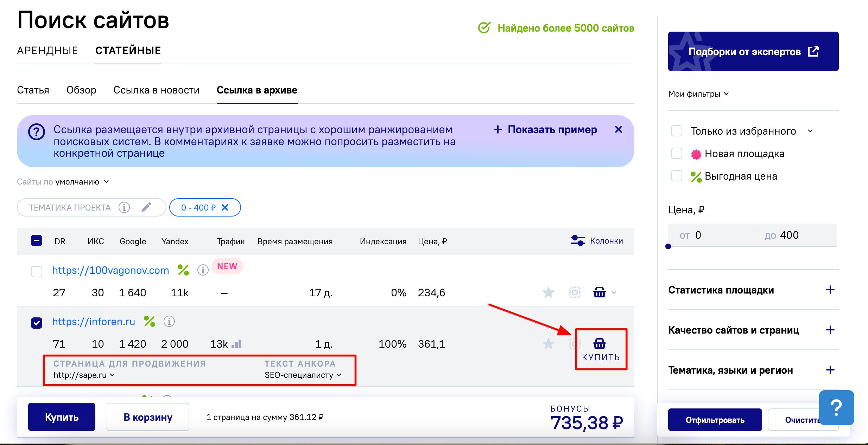Enable the Только из избранного checkbox
This screenshot has width=868, height=445.
click(x=676, y=131)
